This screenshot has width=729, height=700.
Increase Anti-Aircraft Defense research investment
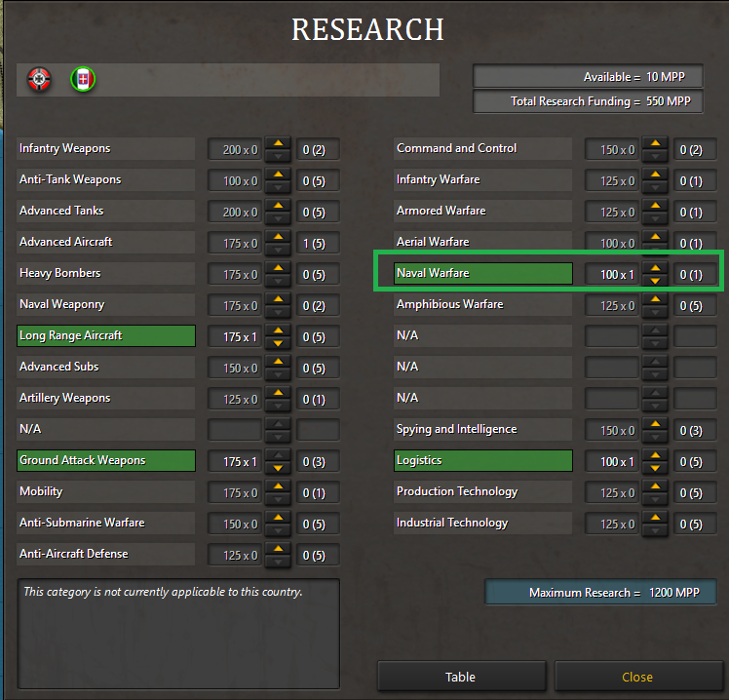tap(279, 549)
